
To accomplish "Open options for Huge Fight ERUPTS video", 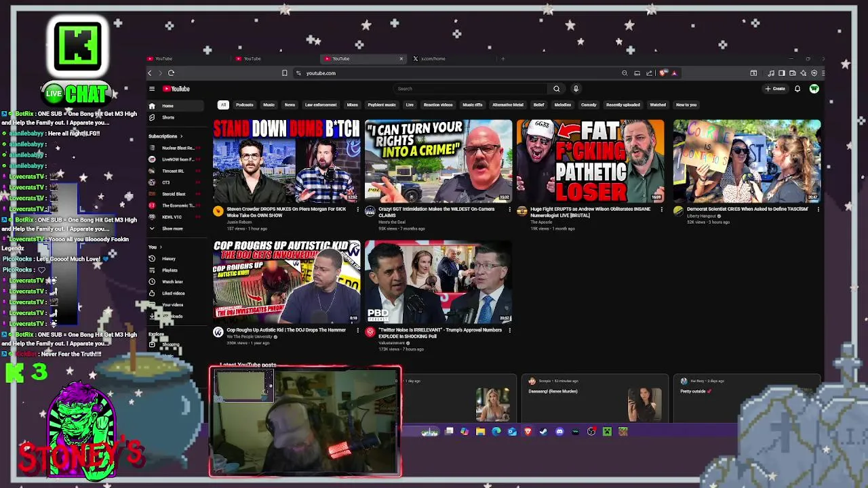I will pos(661,209).
